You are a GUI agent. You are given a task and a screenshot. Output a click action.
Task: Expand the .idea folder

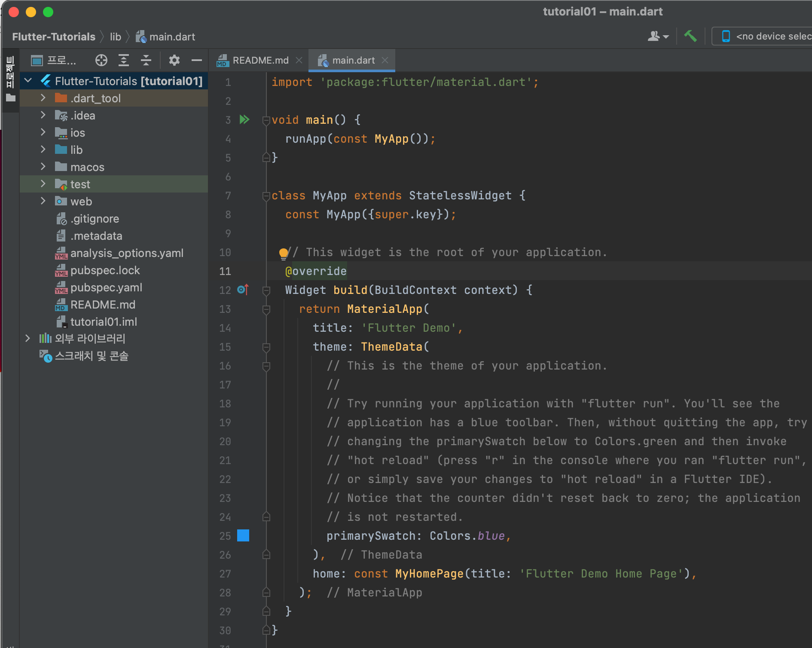click(43, 115)
